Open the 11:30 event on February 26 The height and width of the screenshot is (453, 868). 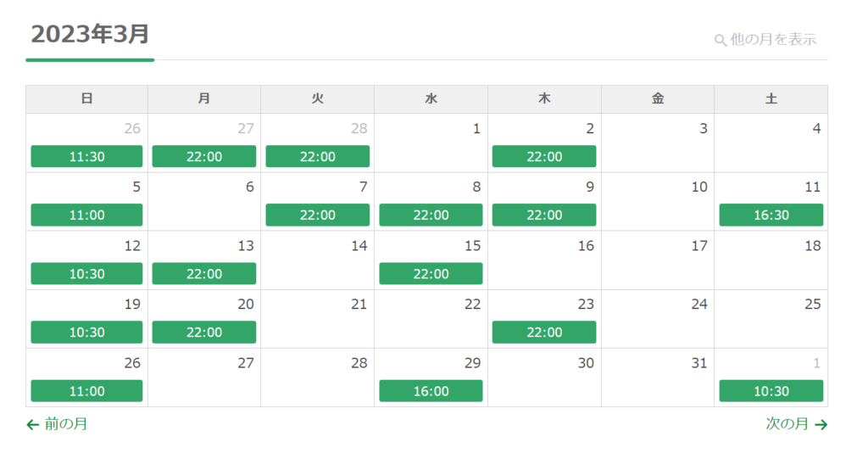pos(86,156)
